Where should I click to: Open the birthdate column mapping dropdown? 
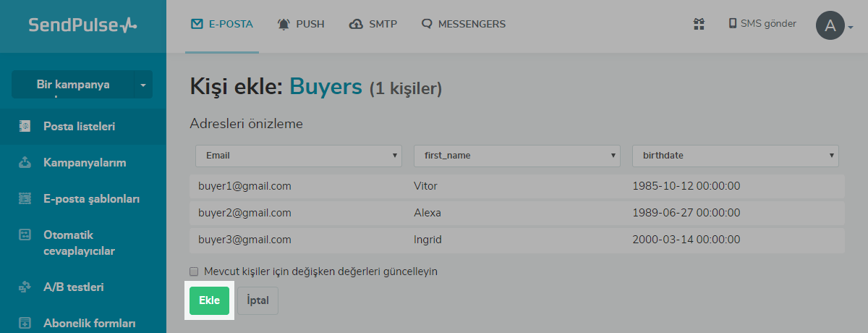coord(735,155)
